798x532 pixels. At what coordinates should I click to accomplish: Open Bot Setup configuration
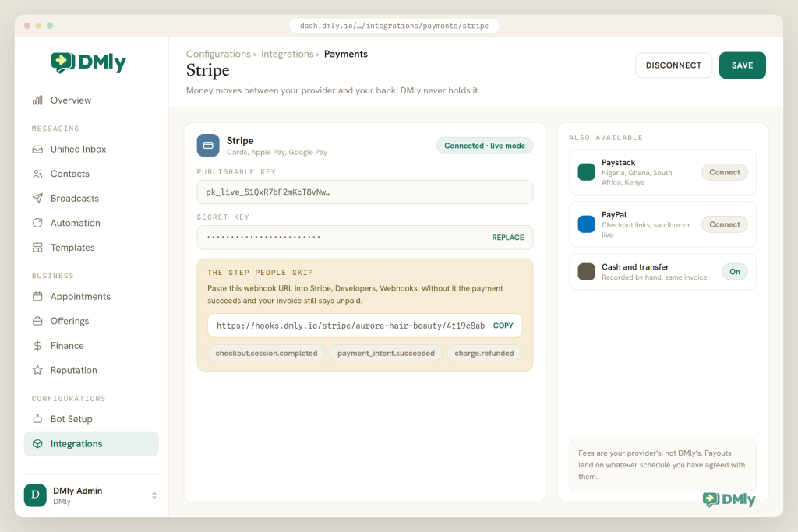point(92,418)
